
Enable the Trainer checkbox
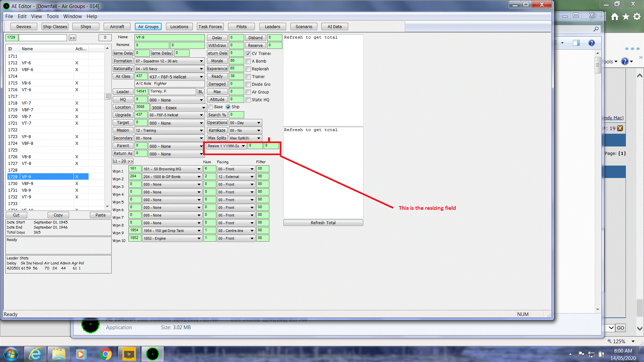coord(248,77)
